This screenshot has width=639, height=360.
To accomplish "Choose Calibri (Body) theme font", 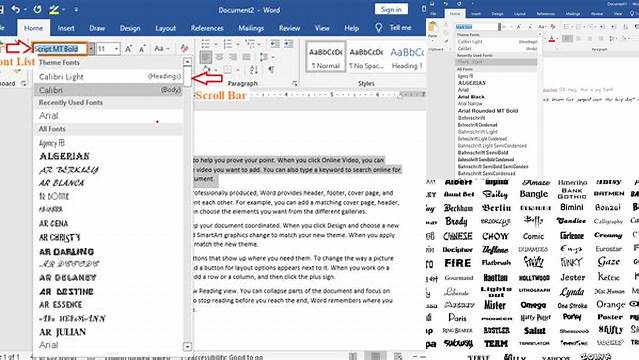I will pyautogui.click(x=109, y=90).
